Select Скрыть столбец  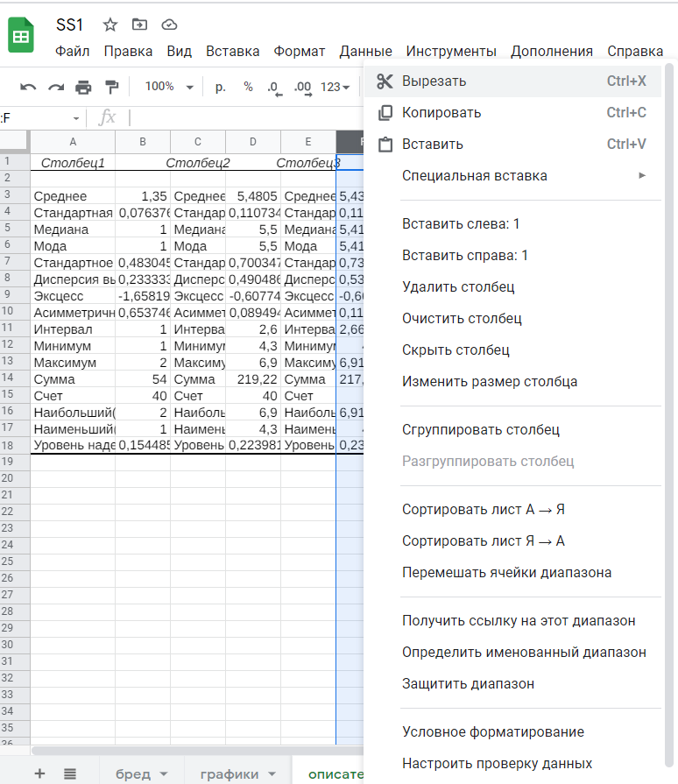point(512,350)
